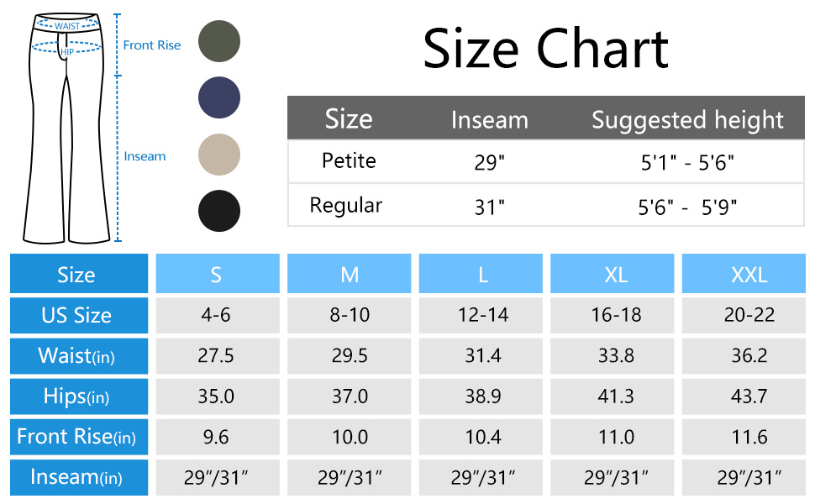Click the HIP label on diagram

[x=67, y=51]
